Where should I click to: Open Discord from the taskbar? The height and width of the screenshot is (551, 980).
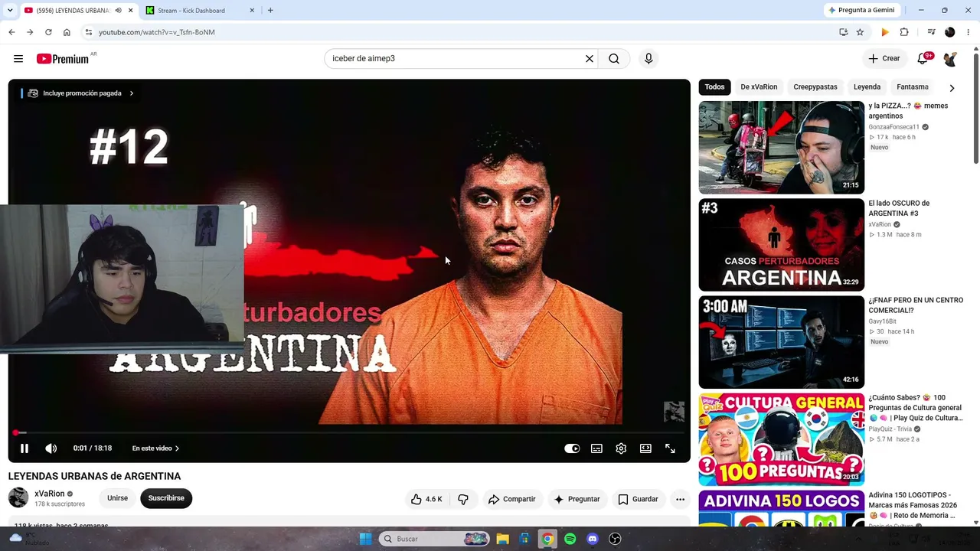click(592, 539)
